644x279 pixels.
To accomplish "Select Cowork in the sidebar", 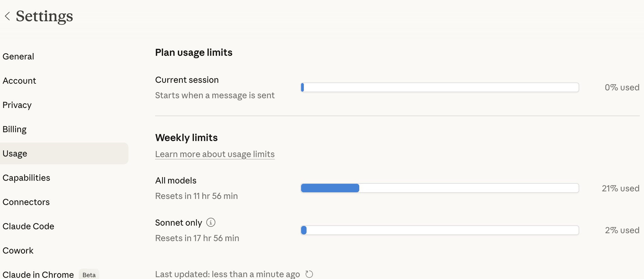I will [x=18, y=250].
